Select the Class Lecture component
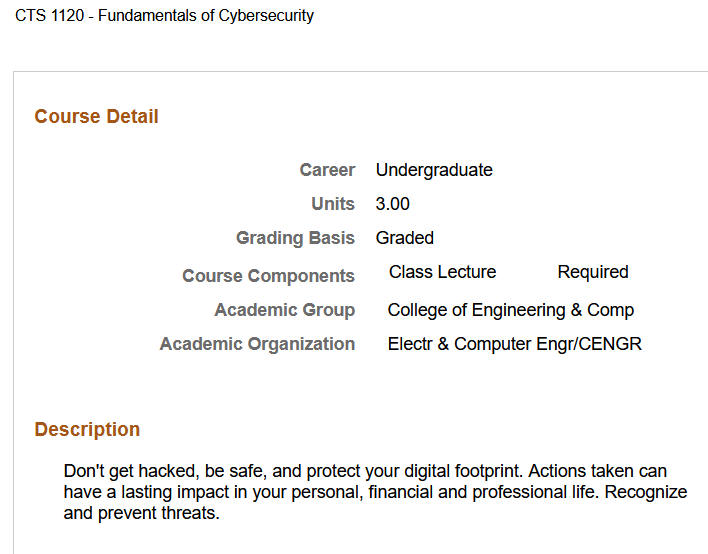The image size is (708, 554). [442, 272]
